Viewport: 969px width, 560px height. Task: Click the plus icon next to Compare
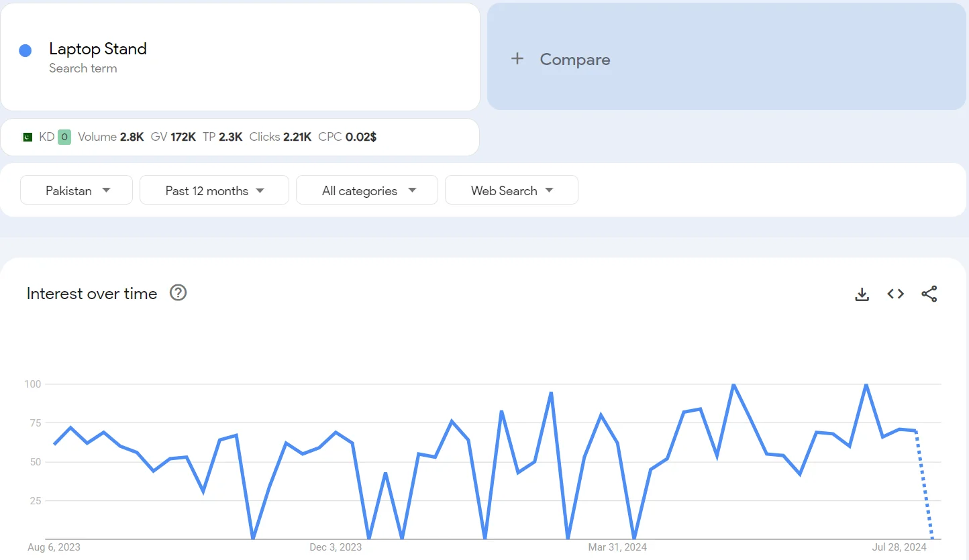tap(517, 59)
